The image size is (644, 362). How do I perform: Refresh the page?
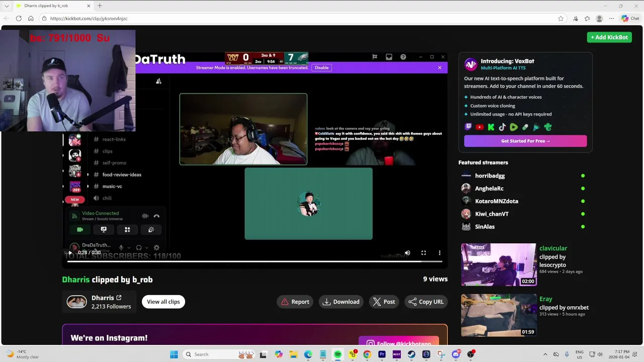19,19
